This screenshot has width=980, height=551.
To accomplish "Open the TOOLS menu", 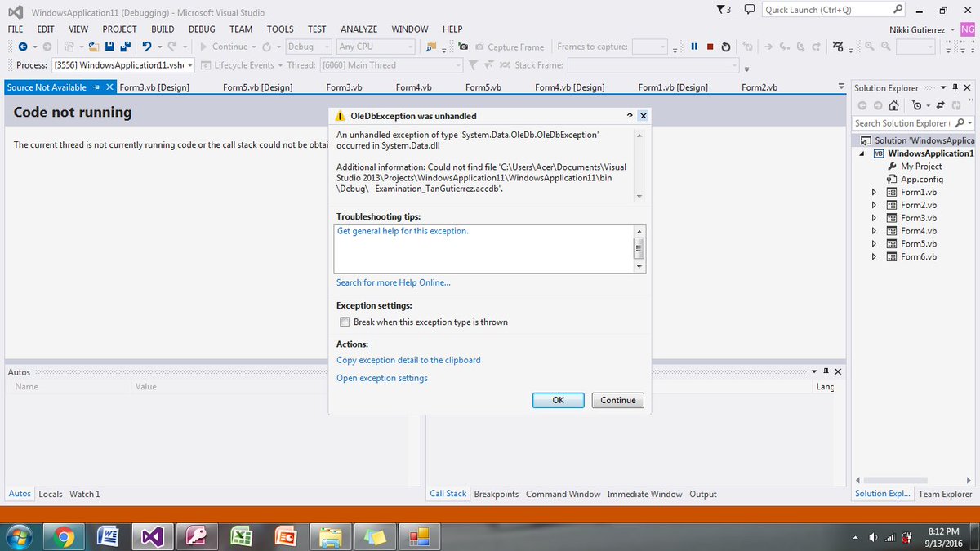I will (x=280, y=29).
